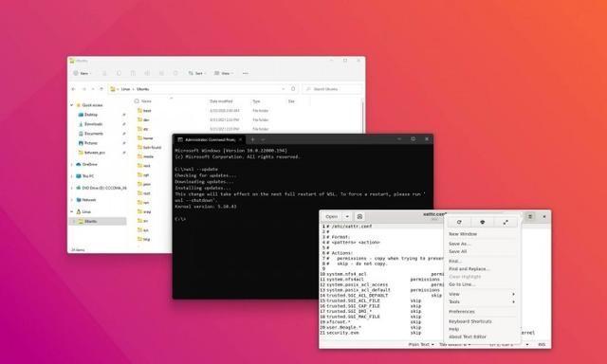This screenshot has height=364, width=607.
Task: Expand the Tools submenu in the editor
Action: click(482, 301)
